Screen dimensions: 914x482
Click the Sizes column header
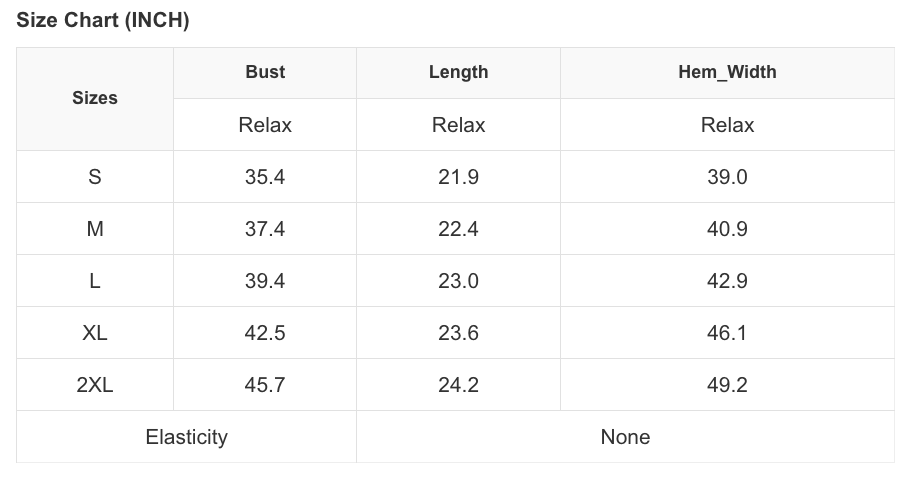pyautogui.click(x=95, y=98)
